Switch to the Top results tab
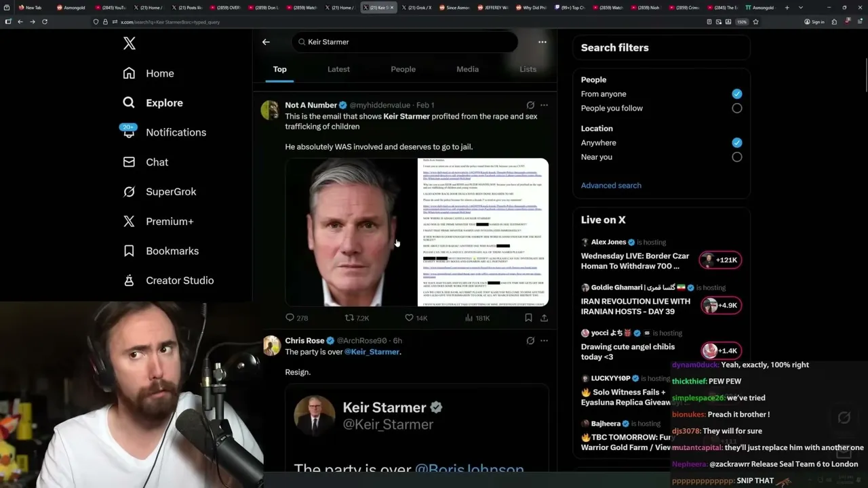Screen dimensions: 868x488 280,69
